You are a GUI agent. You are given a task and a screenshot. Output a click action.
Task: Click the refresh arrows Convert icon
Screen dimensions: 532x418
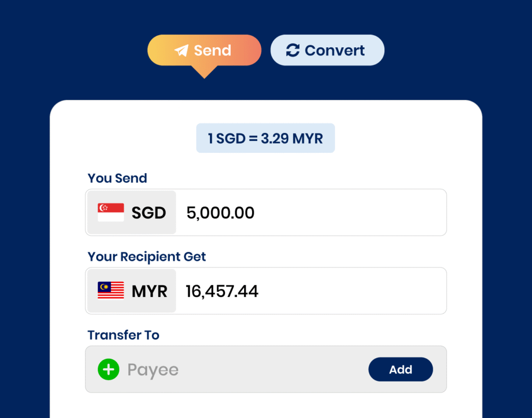[293, 50]
